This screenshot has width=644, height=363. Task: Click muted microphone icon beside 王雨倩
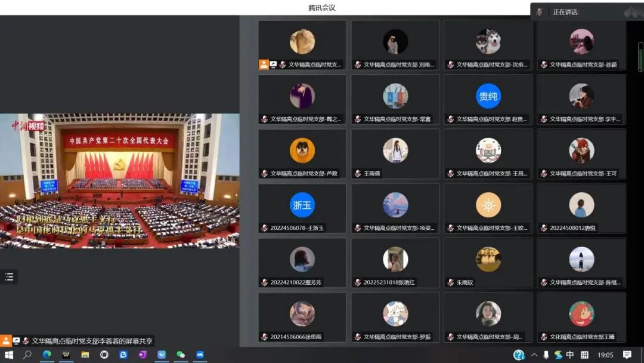357,174
